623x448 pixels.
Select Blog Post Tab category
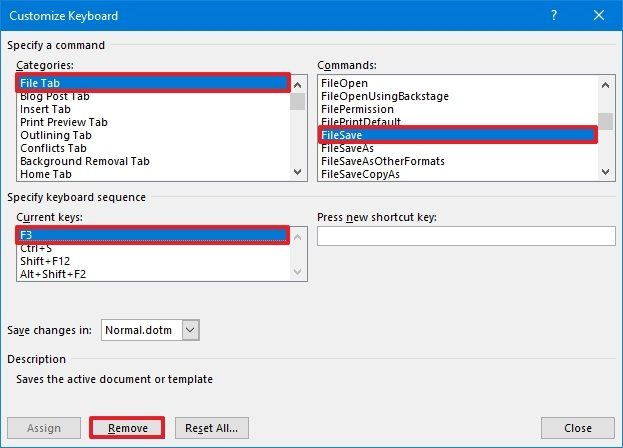click(153, 96)
